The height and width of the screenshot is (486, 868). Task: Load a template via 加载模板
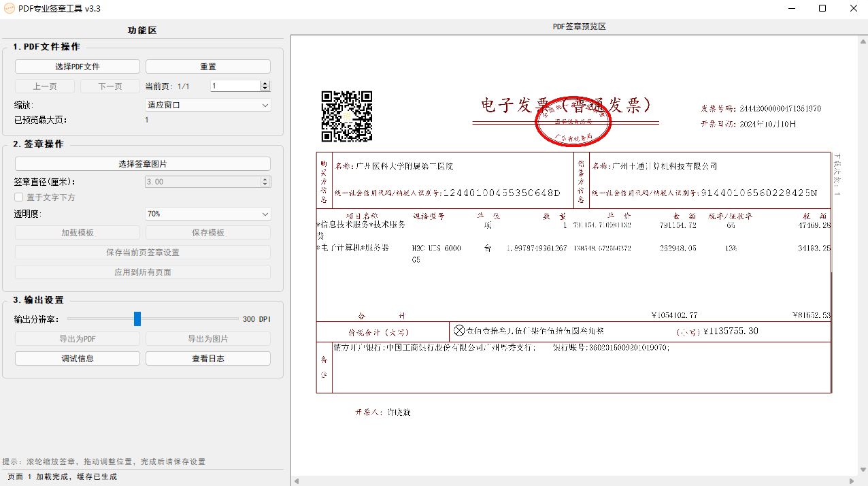[77, 232]
